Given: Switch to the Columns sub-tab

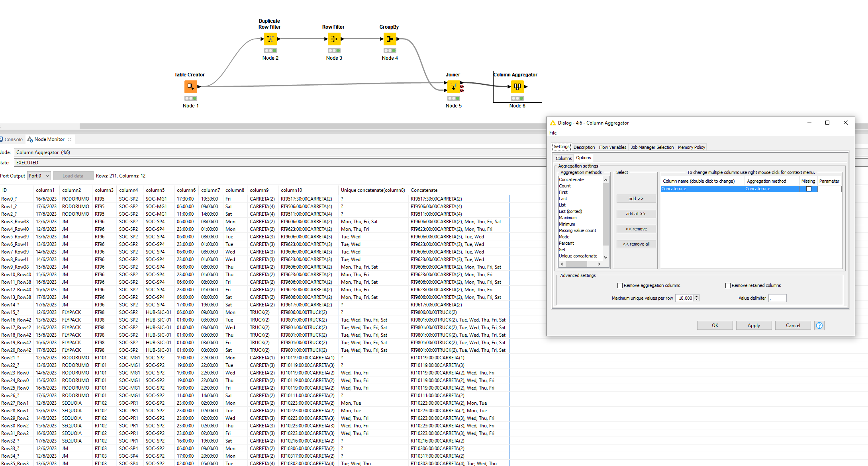Looking at the screenshot, I should tap(564, 158).
